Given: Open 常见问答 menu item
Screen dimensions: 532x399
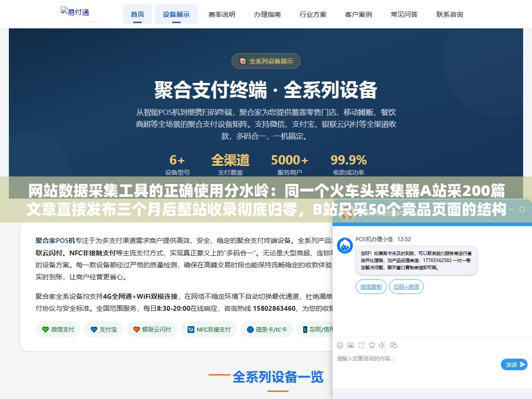Looking at the screenshot, I should pos(404,14).
